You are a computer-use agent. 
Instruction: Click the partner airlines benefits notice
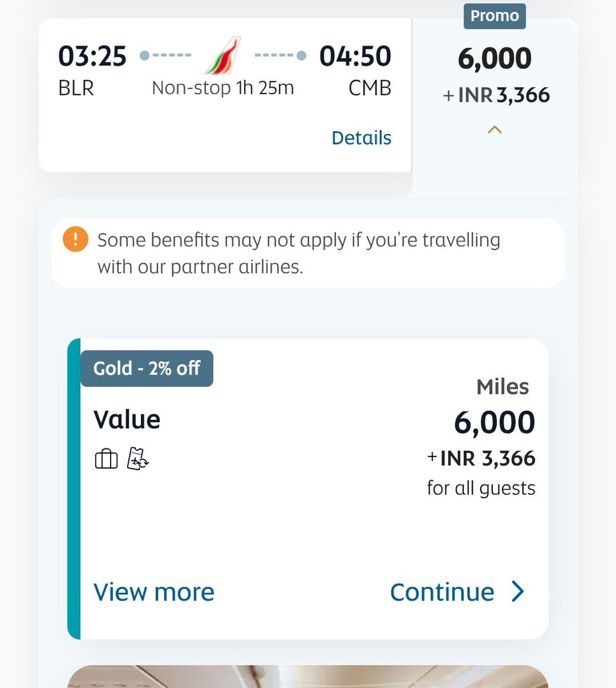[308, 253]
